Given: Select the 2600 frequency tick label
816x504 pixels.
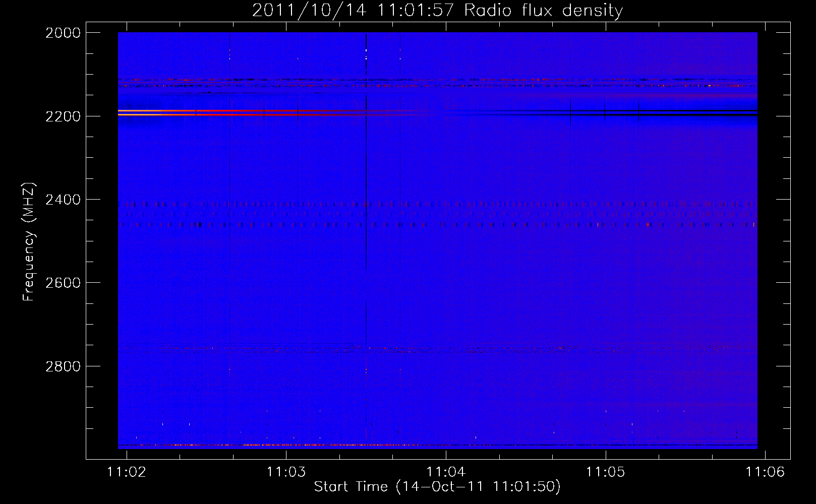Looking at the screenshot, I should [63, 283].
